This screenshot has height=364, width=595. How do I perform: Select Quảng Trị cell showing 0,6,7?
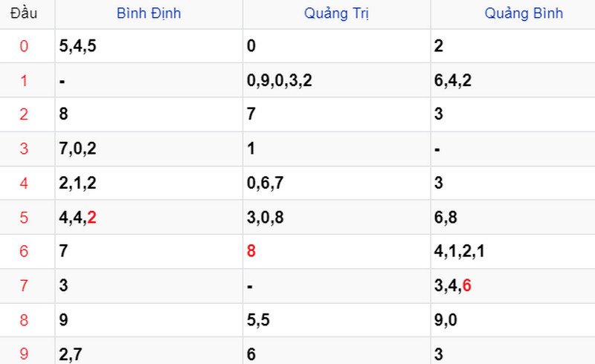coord(266,183)
